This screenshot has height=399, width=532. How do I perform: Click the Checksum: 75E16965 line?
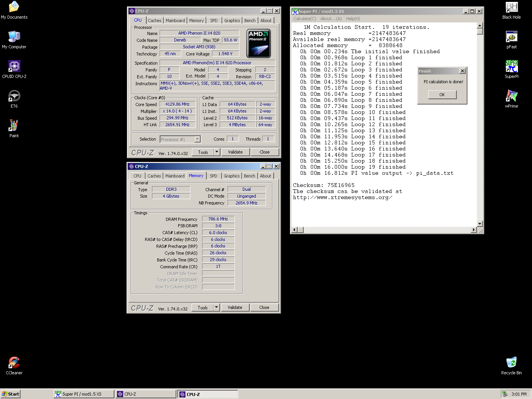pos(324,185)
